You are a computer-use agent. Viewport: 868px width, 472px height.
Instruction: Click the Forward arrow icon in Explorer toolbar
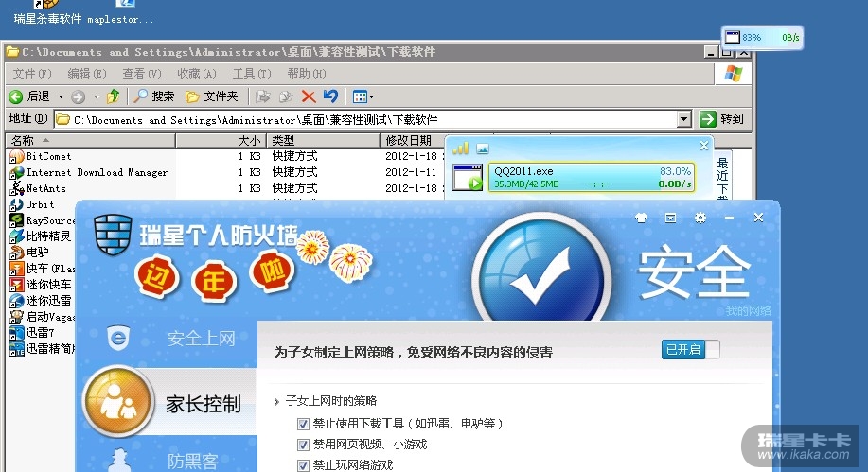coord(78,96)
